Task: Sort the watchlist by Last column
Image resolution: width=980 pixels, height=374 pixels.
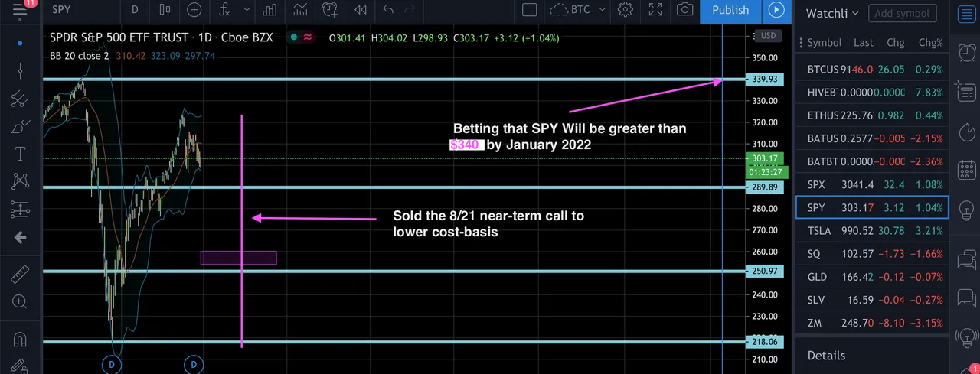Action: pos(864,43)
